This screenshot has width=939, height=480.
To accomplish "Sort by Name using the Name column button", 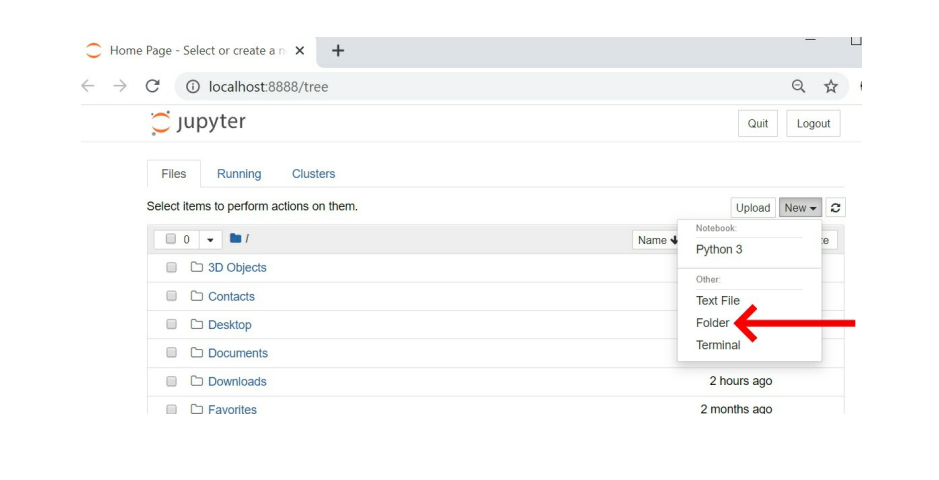I will [x=656, y=239].
